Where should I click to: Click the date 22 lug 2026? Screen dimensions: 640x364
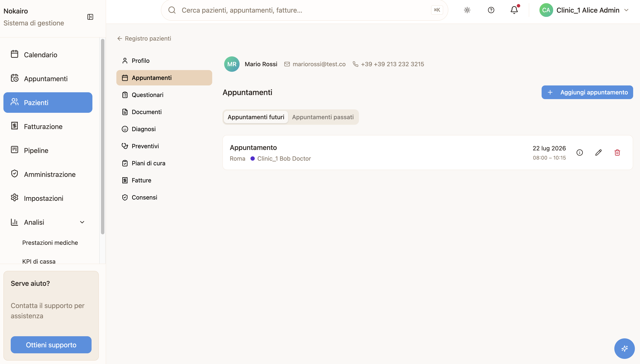(x=549, y=148)
